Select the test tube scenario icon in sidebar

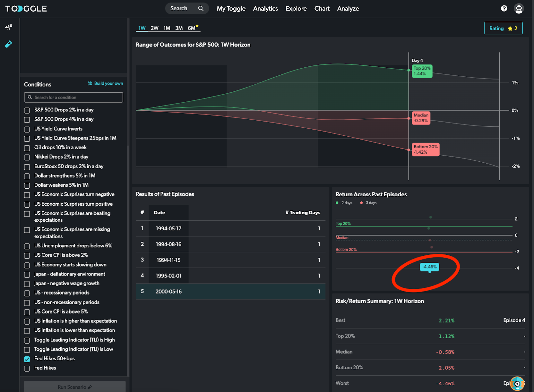9,44
